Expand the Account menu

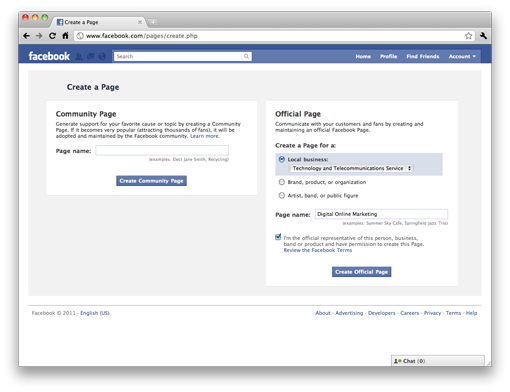click(x=462, y=56)
